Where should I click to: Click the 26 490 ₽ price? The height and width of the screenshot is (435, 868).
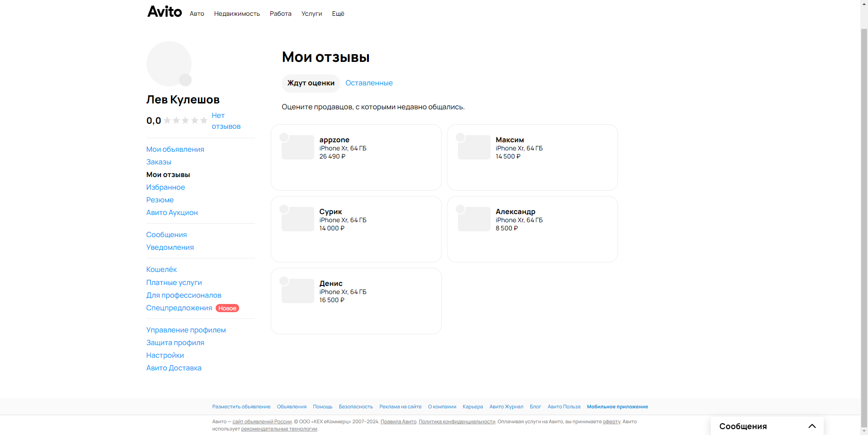click(x=332, y=156)
